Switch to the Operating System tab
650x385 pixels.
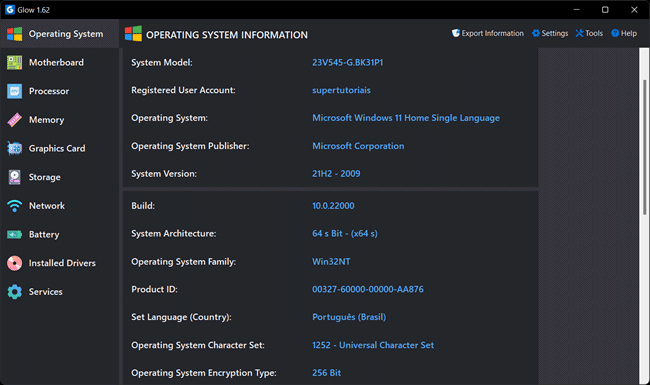click(59, 34)
